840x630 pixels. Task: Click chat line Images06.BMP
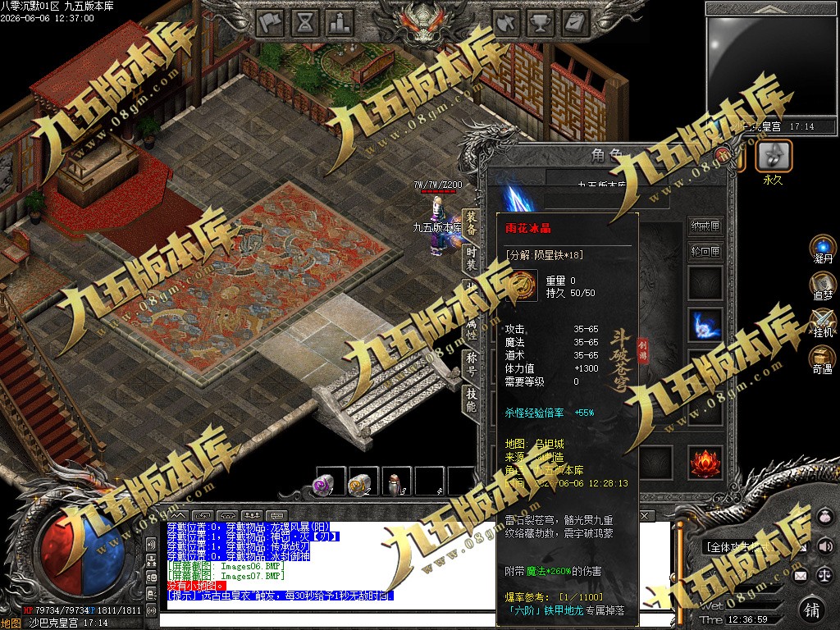pyautogui.click(x=226, y=566)
